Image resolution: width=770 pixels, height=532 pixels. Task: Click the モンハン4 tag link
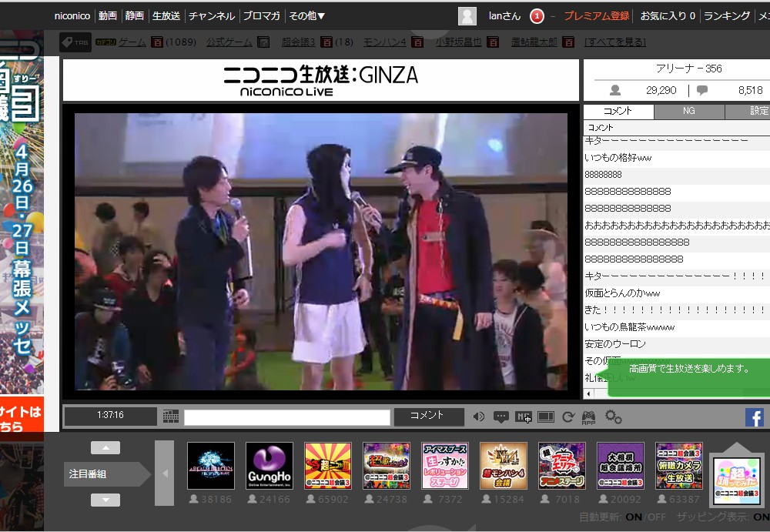coord(384,42)
